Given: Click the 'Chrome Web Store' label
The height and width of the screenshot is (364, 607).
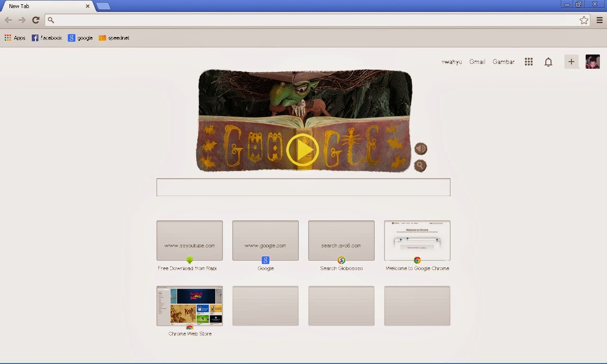Looking at the screenshot, I should [x=190, y=334].
